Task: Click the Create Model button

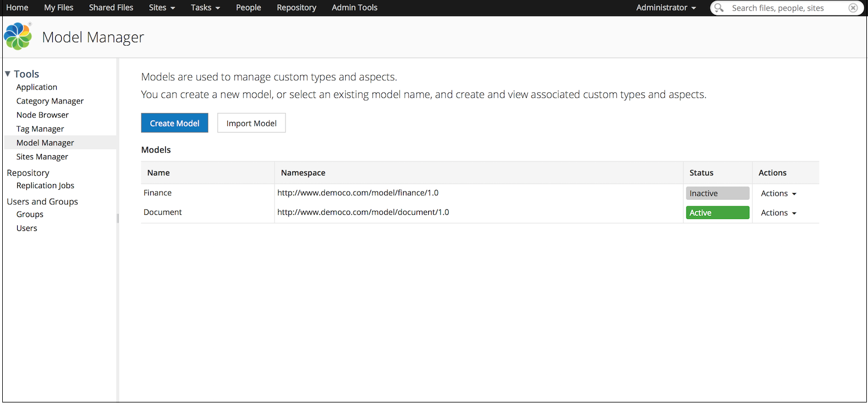Action: point(175,123)
